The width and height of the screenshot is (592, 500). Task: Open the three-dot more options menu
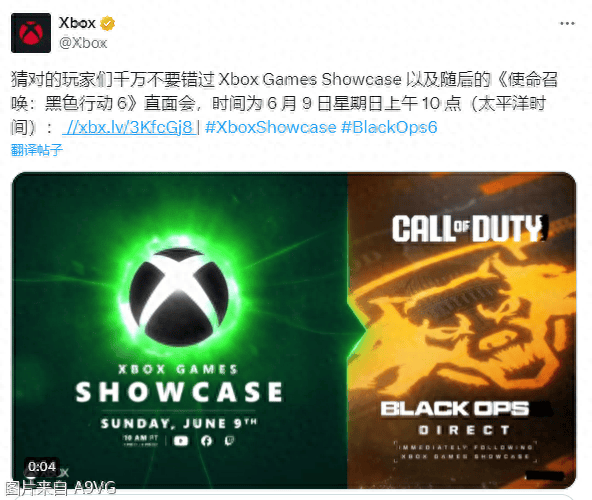click(567, 24)
